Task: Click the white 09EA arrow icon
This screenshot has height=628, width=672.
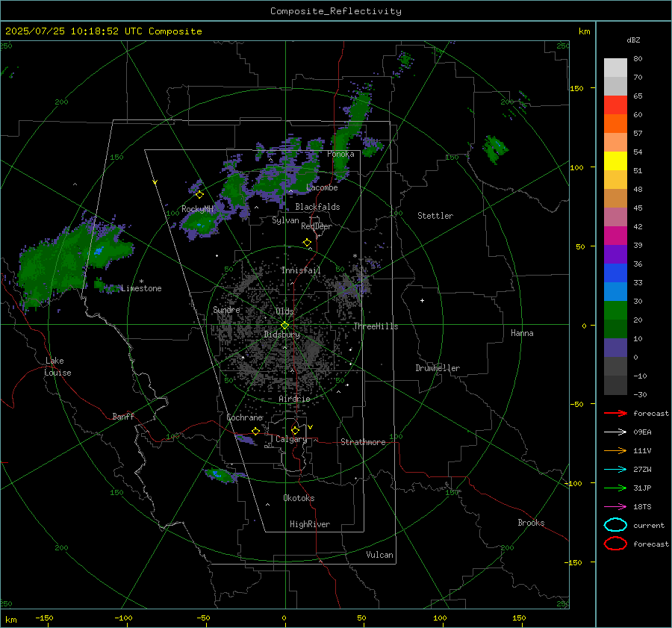Action: click(x=615, y=432)
